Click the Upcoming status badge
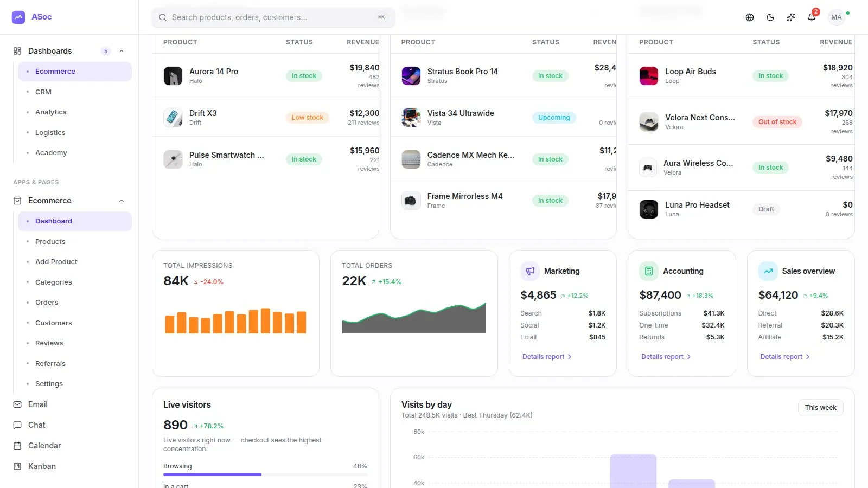The width and height of the screenshot is (868, 488). click(x=554, y=118)
